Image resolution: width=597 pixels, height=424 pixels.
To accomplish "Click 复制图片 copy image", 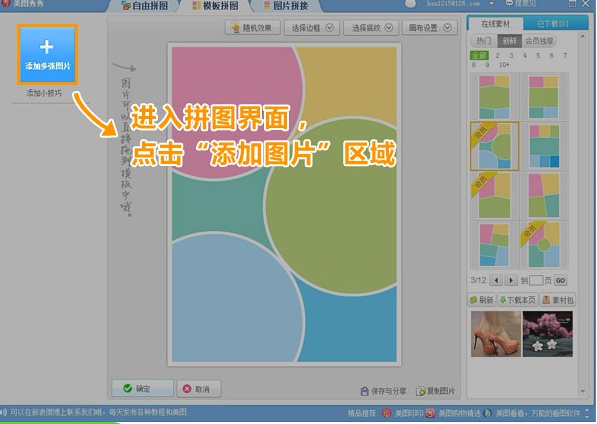I will point(435,391).
